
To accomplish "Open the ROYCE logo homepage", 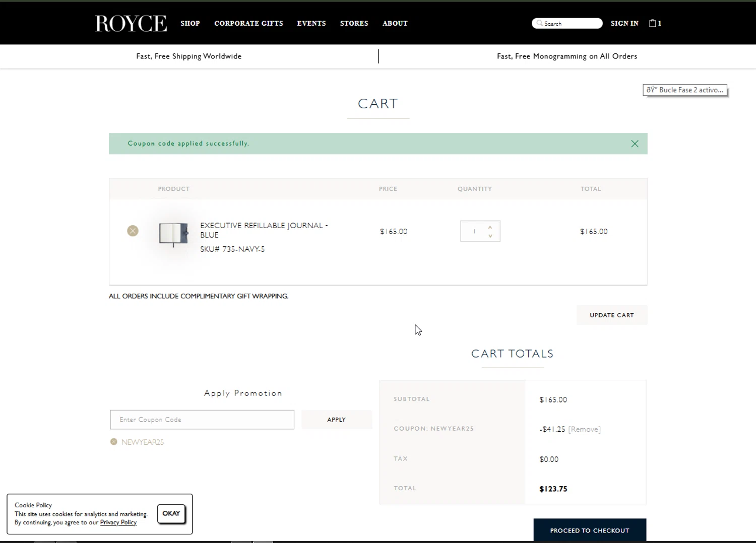I will click(131, 23).
